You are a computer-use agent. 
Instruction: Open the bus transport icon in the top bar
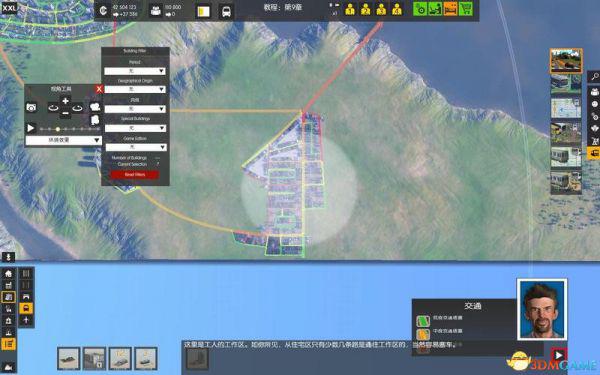tap(226, 11)
